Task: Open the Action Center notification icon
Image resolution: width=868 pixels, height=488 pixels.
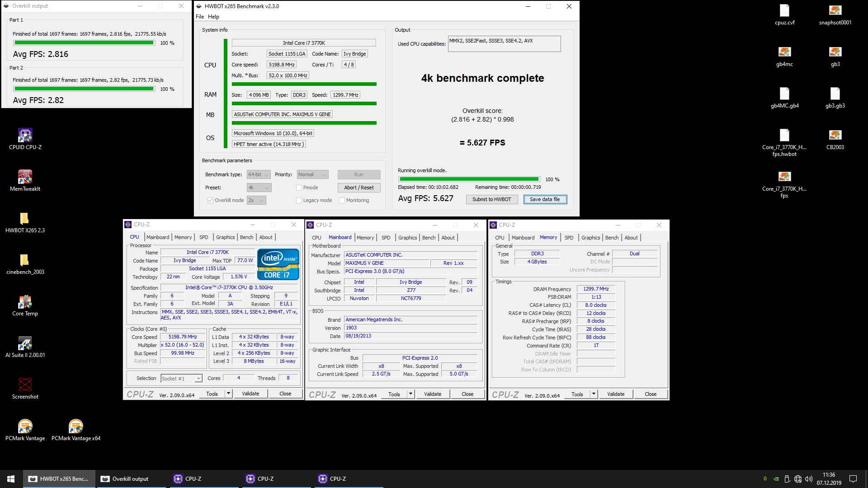Action: (x=853, y=479)
